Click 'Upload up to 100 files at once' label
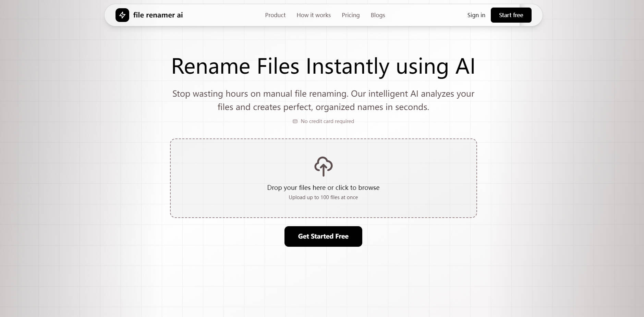Image resolution: width=644 pixels, height=317 pixels. [x=323, y=197]
